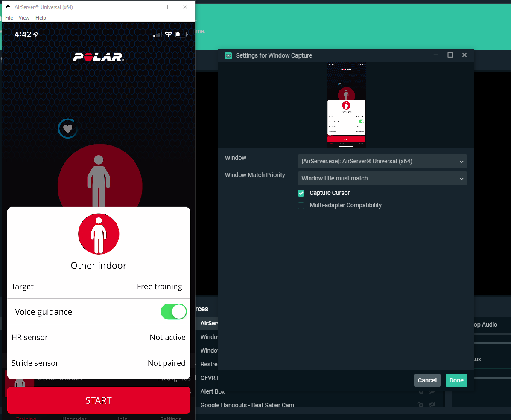This screenshot has height=420, width=511.
Task: Tap the Wi-Fi icon in the phone status bar
Action: pos(169,34)
